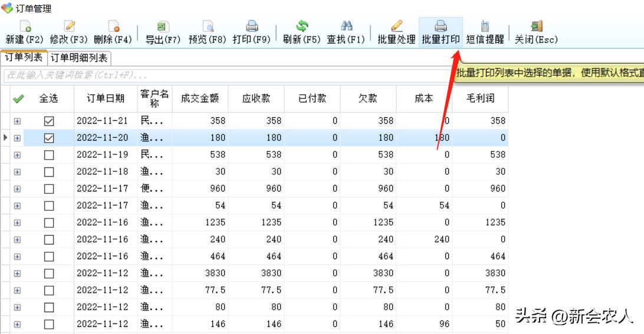644x334 pixels.
Task: Click the 修改(F3) edit icon
Action: (70, 27)
